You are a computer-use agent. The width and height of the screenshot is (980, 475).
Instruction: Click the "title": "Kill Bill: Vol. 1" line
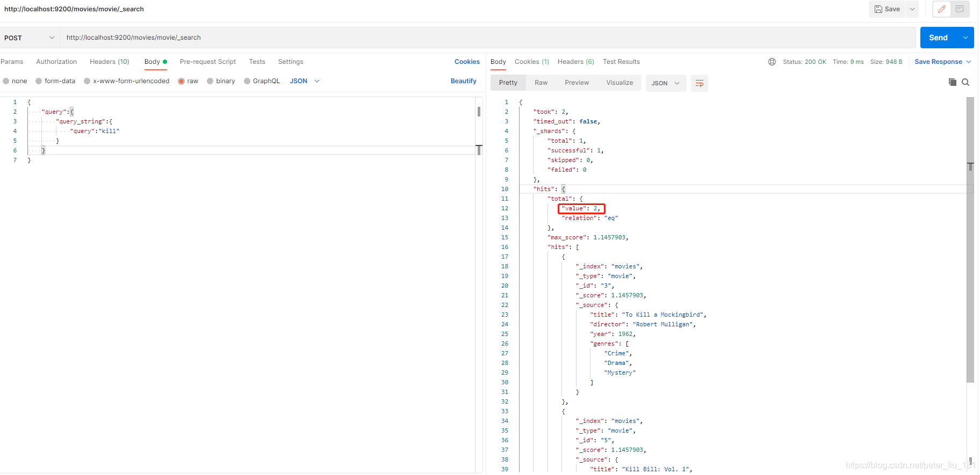coord(640,469)
